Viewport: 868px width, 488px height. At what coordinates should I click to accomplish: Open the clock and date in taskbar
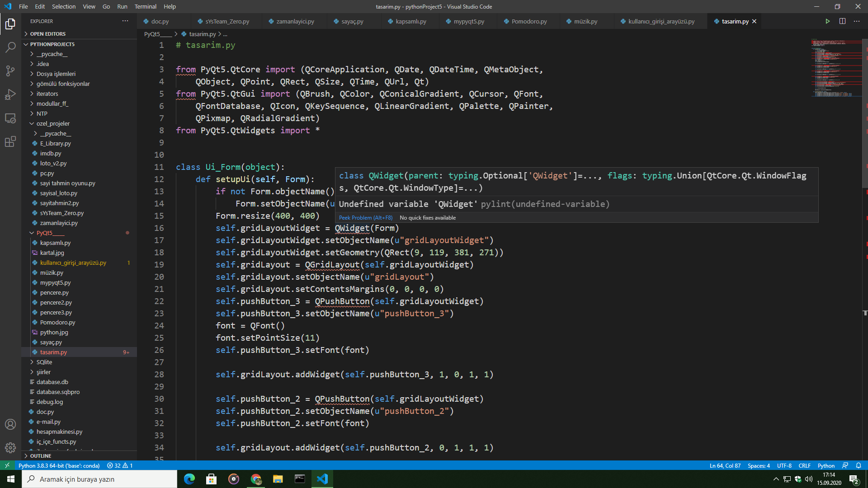coord(829,479)
